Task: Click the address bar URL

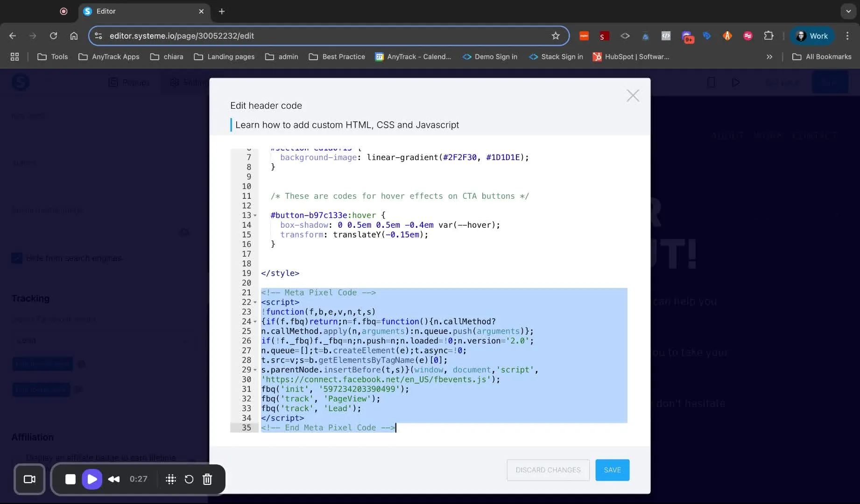Action: [182, 36]
